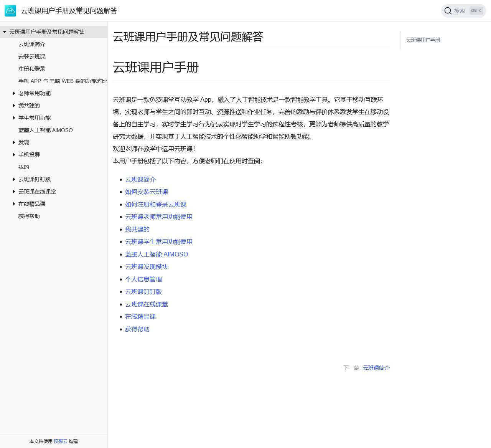Click the cloud logo icon in the header

(10, 11)
